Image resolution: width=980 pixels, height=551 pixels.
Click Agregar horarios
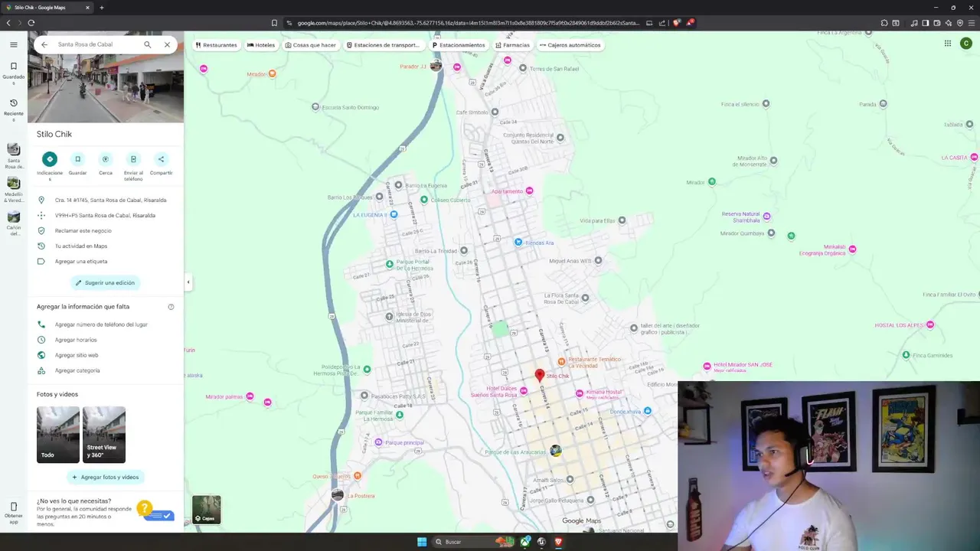[105, 340]
